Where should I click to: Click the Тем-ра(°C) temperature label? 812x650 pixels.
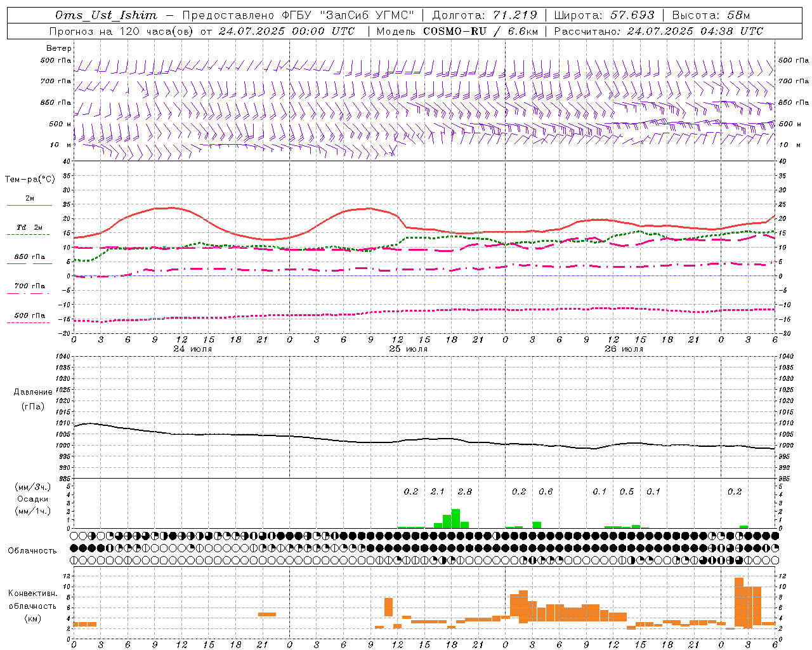(30, 180)
